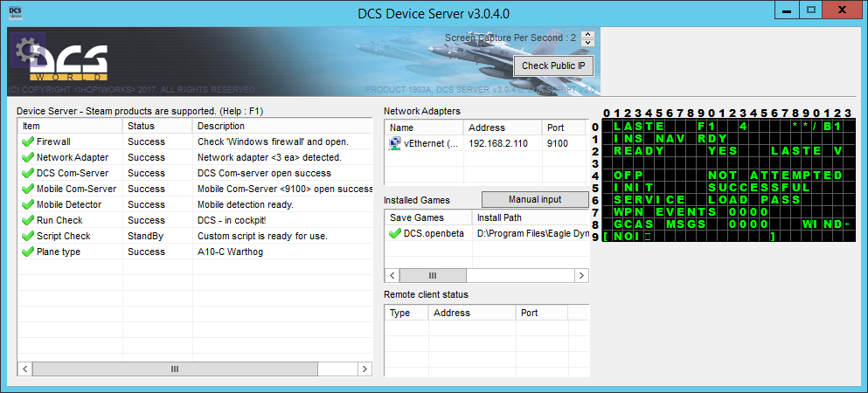Click the device list horizontal scrollbar thumb
868x393 pixels.
coord(175,369)
